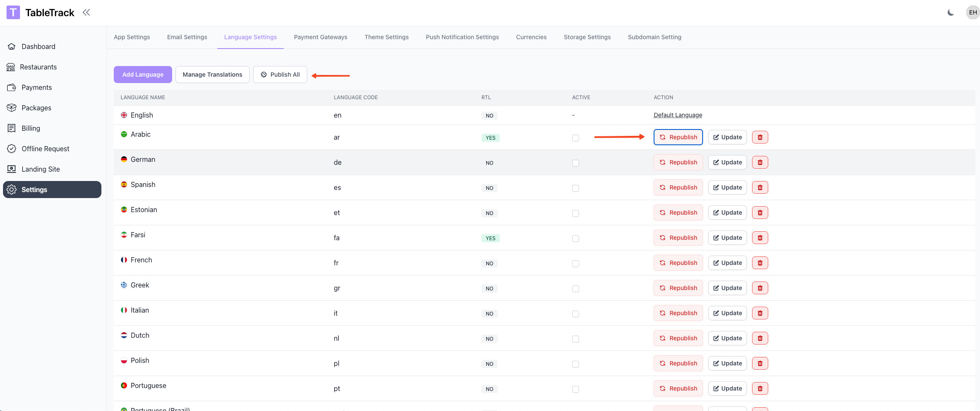Open Restaurants in the sidebar

tap(38, 67)
